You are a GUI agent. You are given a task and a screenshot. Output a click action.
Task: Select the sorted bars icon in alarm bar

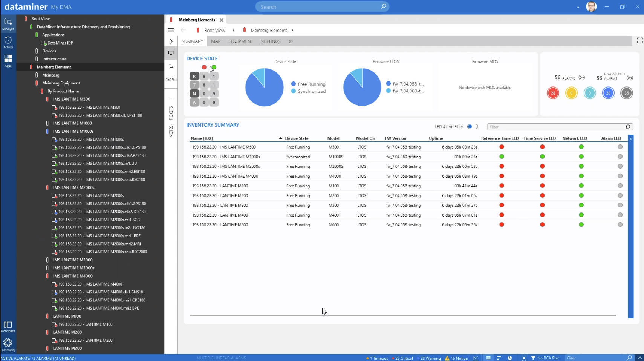click(x=499, y=358)
